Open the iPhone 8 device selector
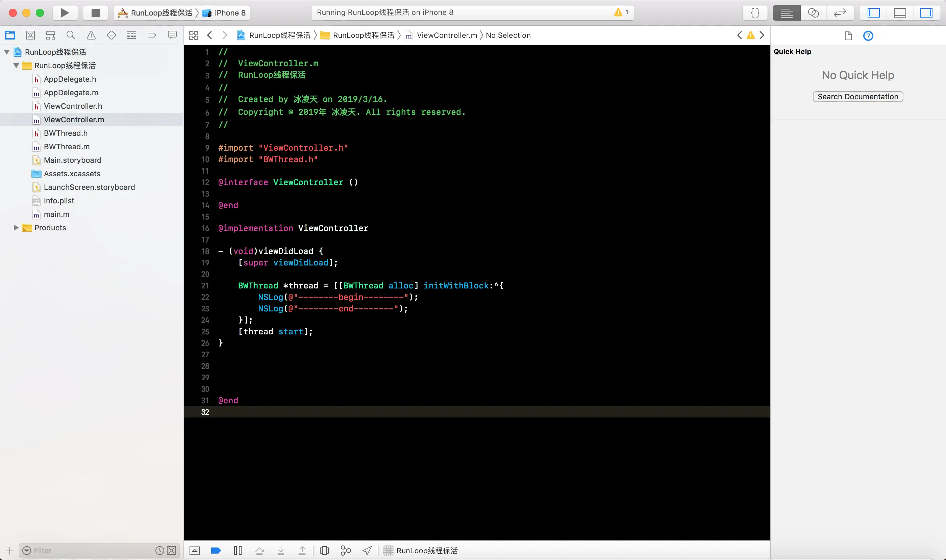The image size is (946, 560). [x=229, y=13]
